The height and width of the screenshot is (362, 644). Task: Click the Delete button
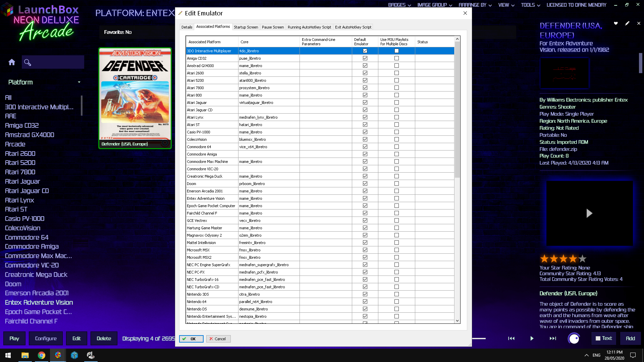104,339
